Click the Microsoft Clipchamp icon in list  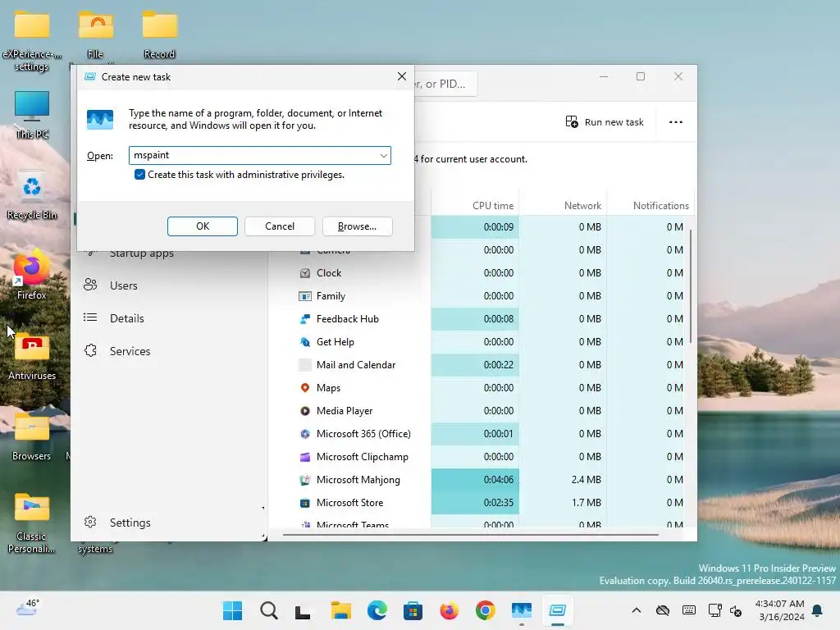305,457
